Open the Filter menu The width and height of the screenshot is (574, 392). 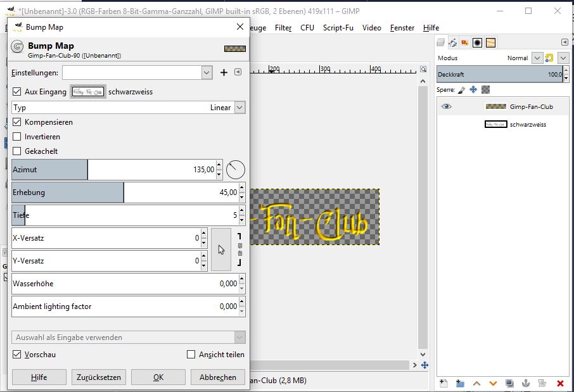(x=283, y=28)
